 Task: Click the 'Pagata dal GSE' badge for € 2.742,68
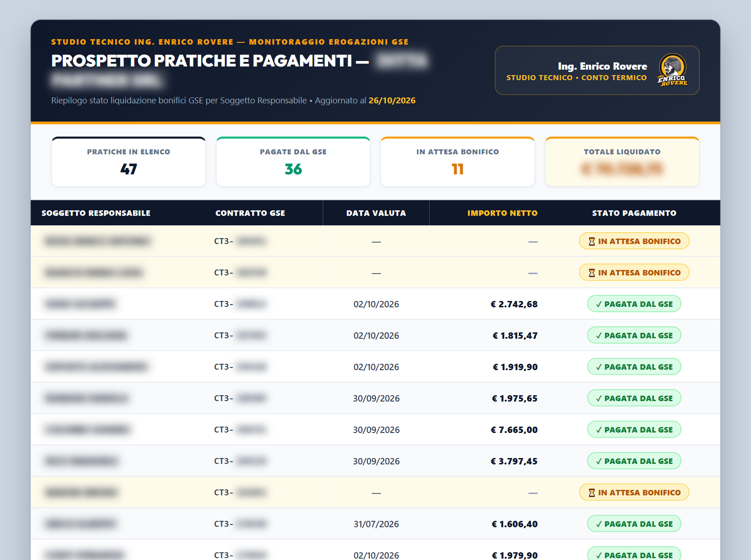634,304
